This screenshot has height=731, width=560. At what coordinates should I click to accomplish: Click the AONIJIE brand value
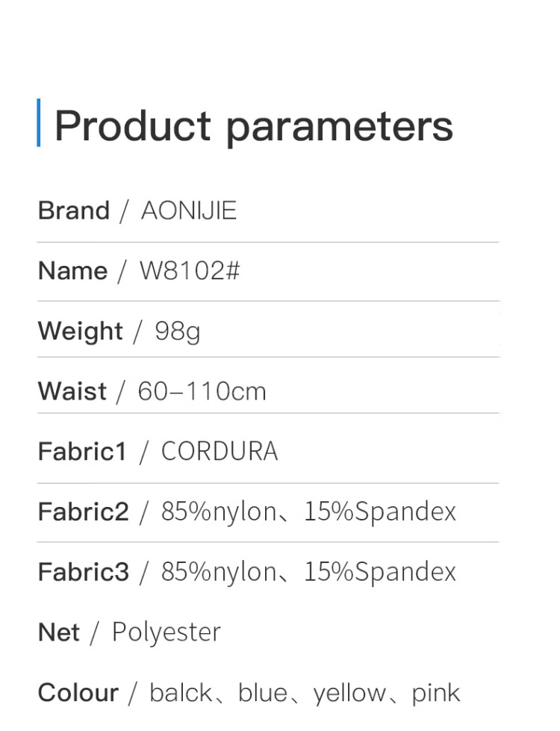189,211
